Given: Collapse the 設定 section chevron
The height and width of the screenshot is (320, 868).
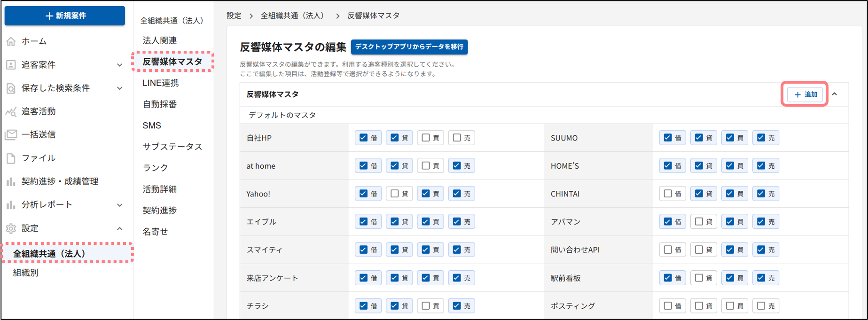Looking at the screenshot, I should (120, 228).
